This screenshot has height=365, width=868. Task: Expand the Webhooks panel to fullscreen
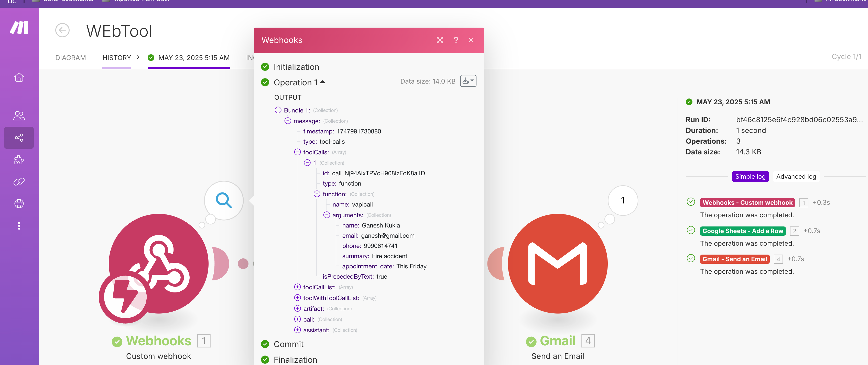click(440, 40)
